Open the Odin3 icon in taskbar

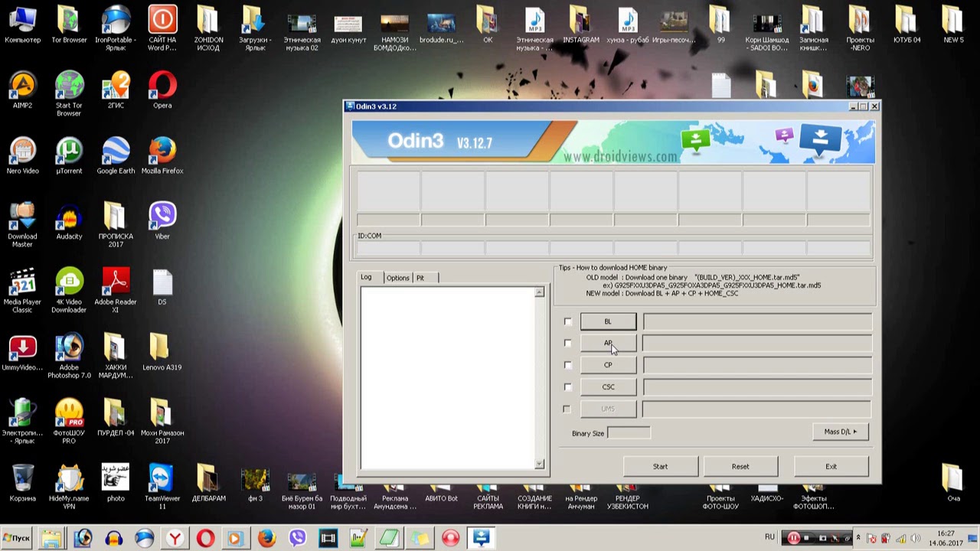coord(481,538)
